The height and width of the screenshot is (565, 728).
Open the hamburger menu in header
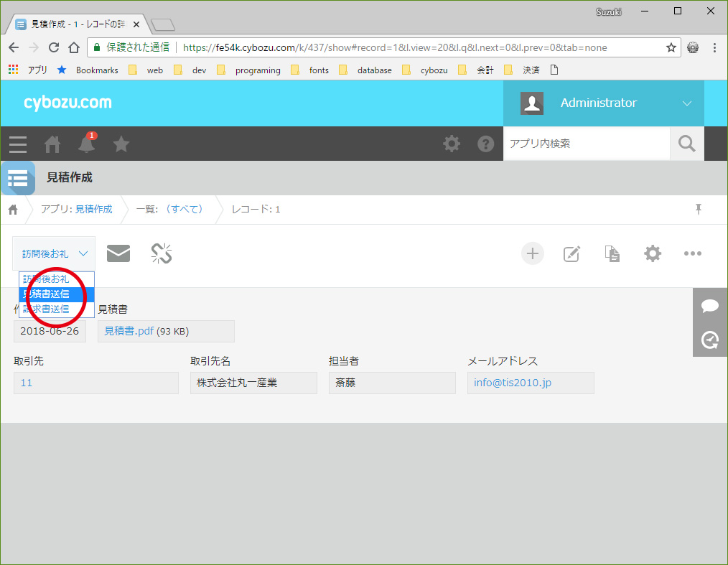click(x=18, y=144)
